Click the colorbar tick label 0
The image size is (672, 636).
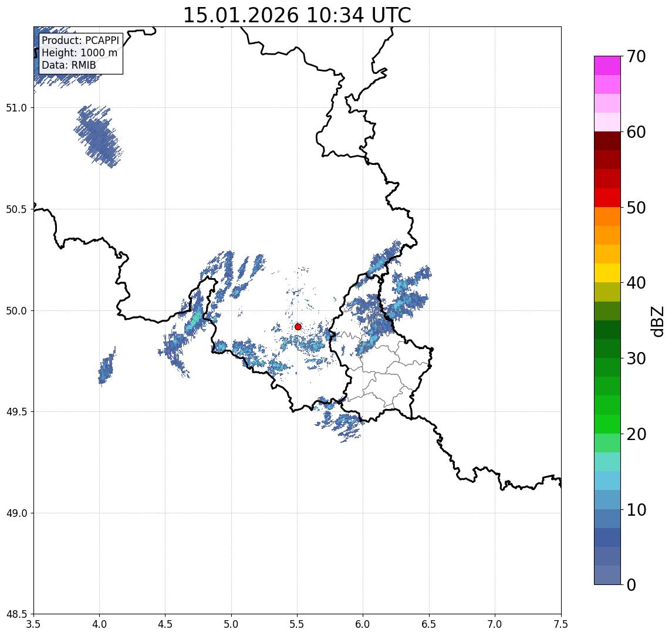[632, 584]
